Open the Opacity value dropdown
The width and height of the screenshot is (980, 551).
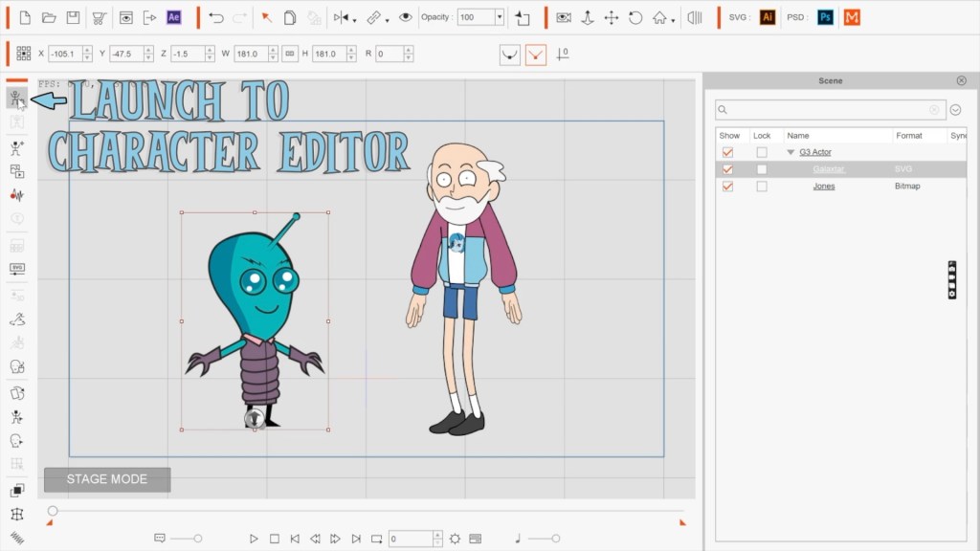pyautogui.click(x=500, y=17)
